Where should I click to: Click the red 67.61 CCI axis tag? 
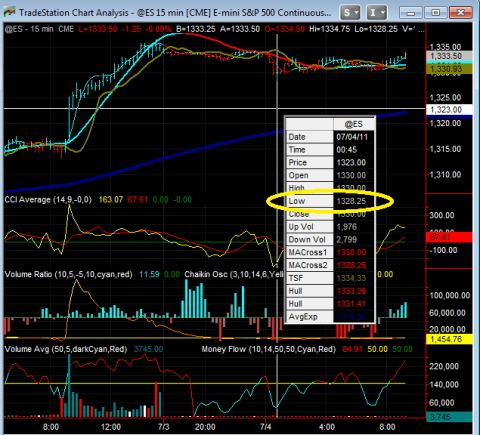tap(449, 237)
